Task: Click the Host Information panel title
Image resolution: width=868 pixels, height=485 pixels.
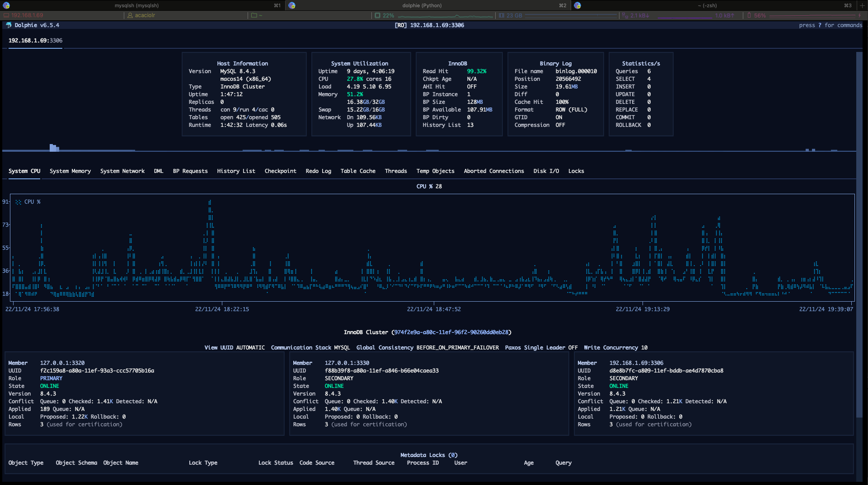Action: (x=242, y=64)
